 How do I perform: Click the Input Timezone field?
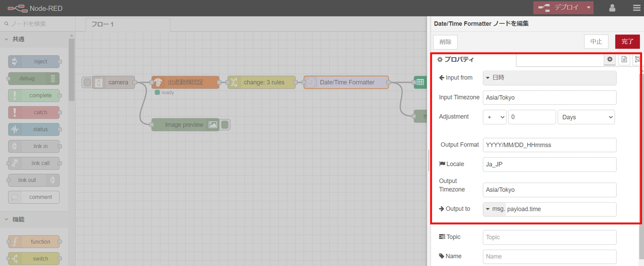(550, 97)
